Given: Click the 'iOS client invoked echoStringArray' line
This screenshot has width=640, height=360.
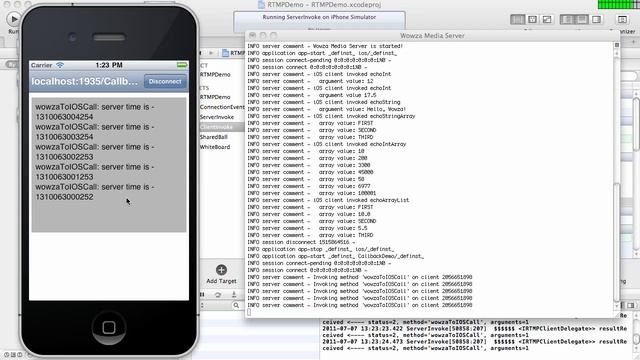Looking at the screenshot, I should coord(331,116).
